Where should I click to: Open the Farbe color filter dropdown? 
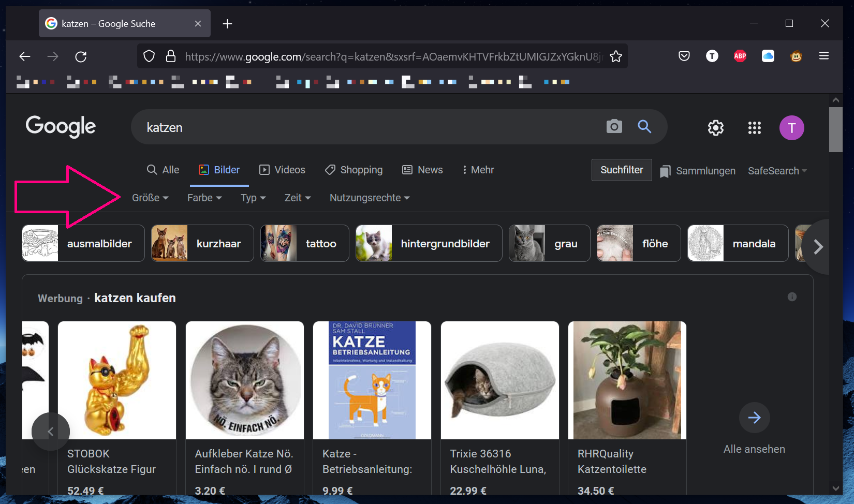pos(204,198)
